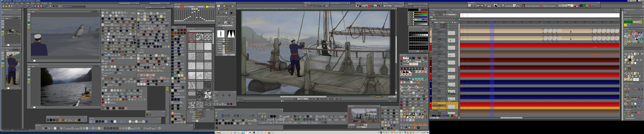This screenshot has width=644, height=134.
Task: Toggle first SAMBLICH layer green display dot
Action: (448, 30)
